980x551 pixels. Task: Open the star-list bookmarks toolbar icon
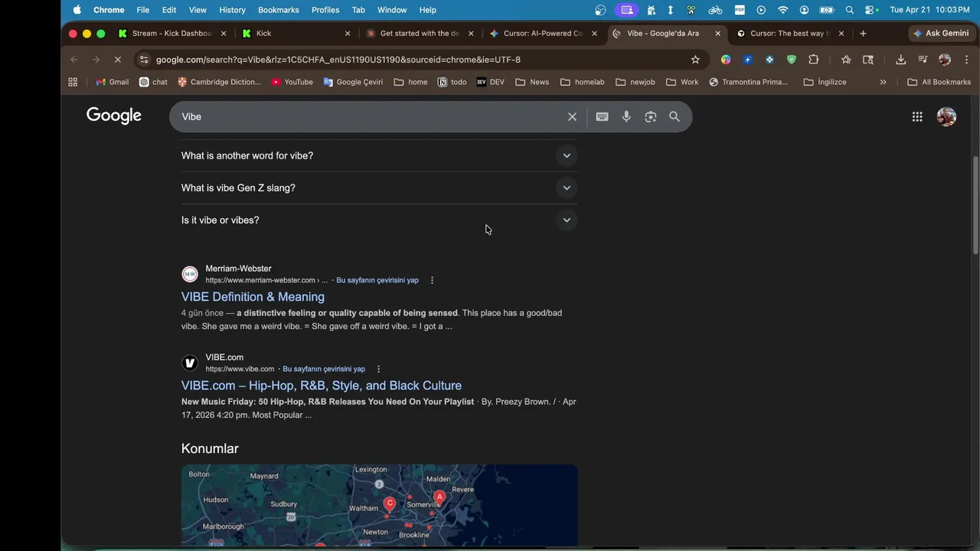pos(846,60)
